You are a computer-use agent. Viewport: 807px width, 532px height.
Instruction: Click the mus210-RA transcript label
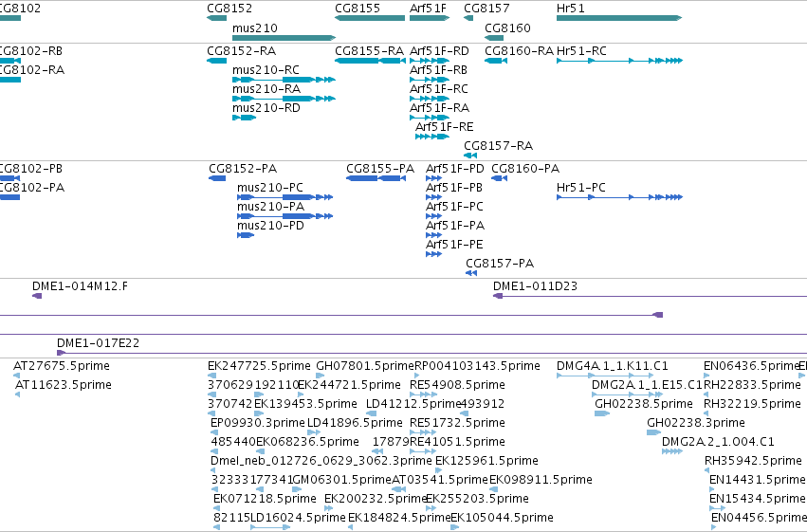[266, 89]
